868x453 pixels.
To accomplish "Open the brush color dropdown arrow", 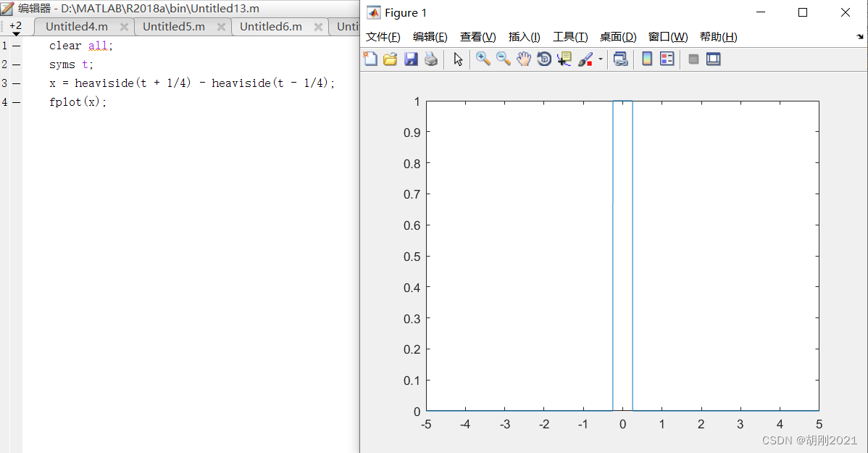I will 600,59.
